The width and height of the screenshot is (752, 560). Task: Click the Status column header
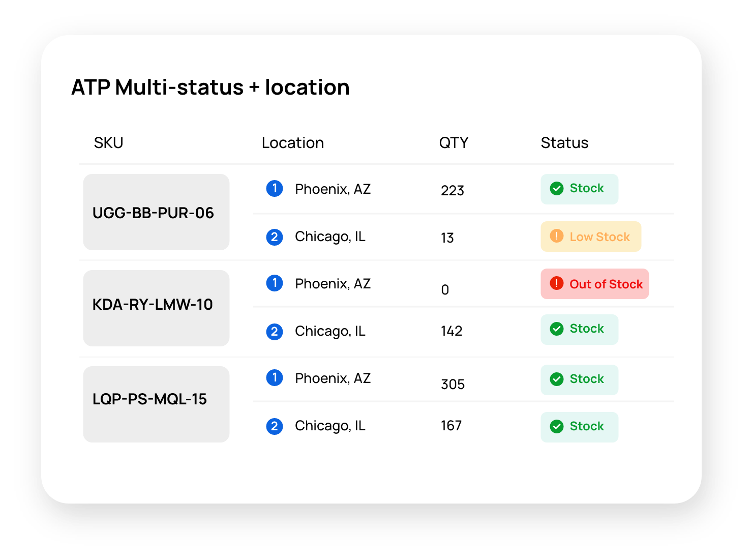click(x=564, y=143)
